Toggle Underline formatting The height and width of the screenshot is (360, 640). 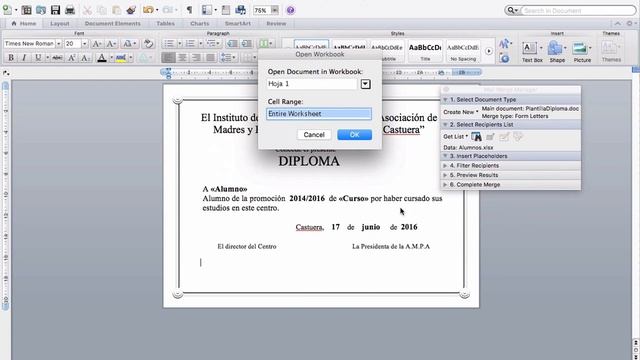[x=38, y=58]
